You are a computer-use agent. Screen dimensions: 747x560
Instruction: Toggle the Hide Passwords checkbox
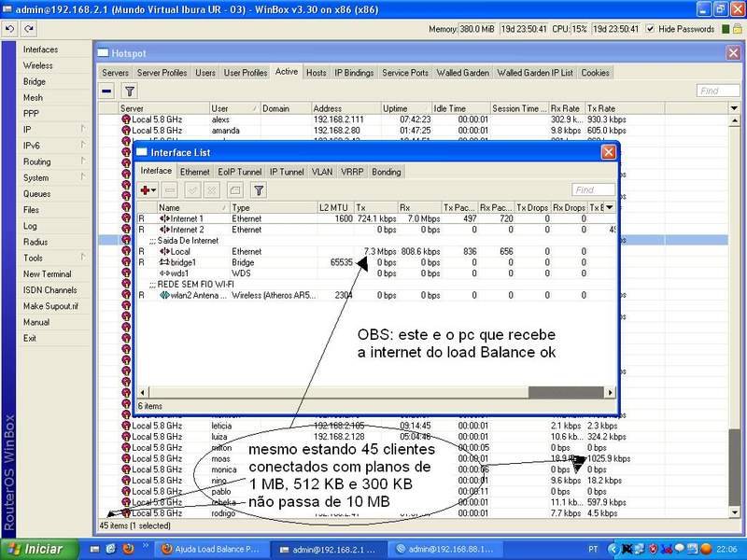click(x=650, y=29)
